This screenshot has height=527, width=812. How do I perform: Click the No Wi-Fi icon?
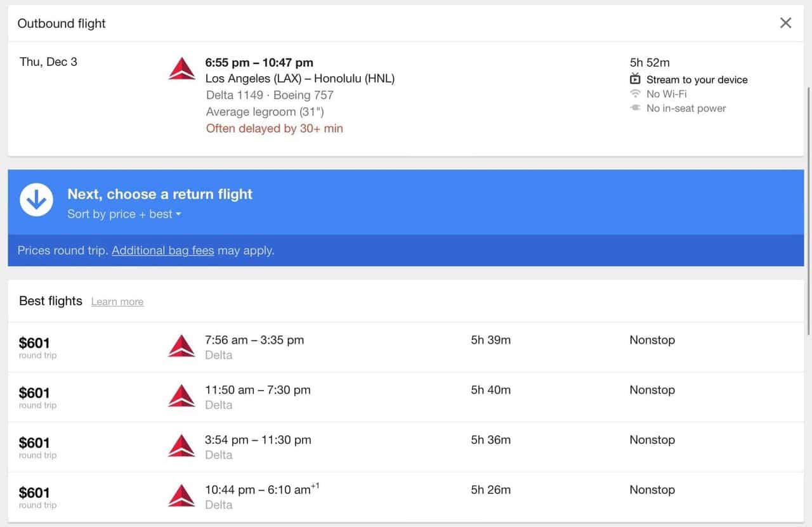click(x=636, y=94)
